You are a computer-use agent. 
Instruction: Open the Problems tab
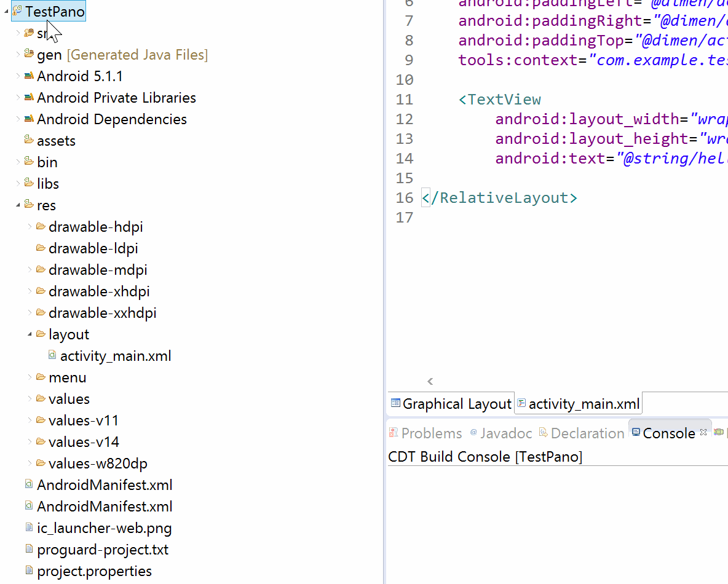(425, 433)
